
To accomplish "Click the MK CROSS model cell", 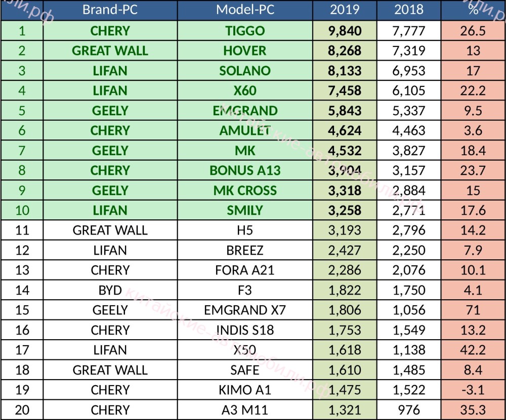I will [x=245, y=191].
